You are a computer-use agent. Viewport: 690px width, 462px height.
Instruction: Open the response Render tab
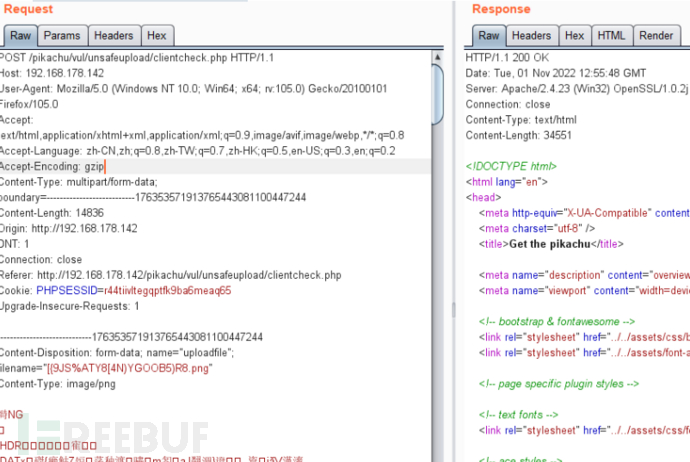click(656, 36)
